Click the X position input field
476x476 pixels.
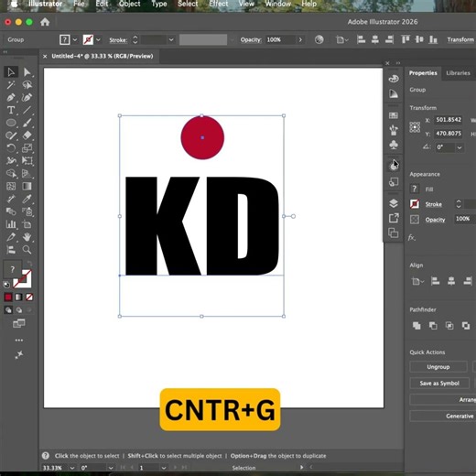pyautogui.click(x=449, y=120)
